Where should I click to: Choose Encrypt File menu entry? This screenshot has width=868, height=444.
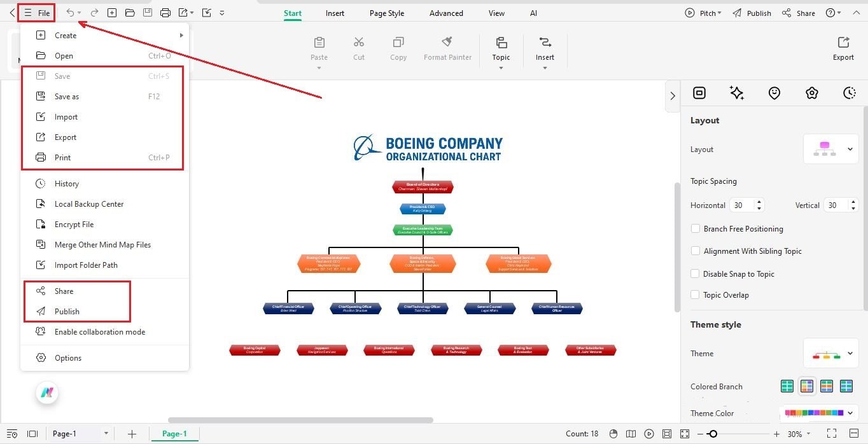[x=105, y=225]
